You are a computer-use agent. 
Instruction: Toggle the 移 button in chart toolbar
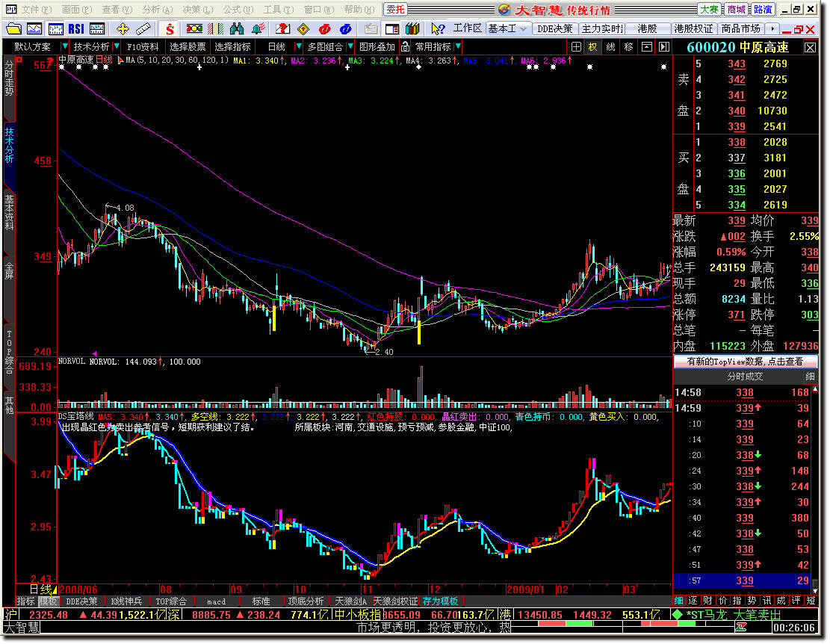pyautogui.click(x=629, y=47)
